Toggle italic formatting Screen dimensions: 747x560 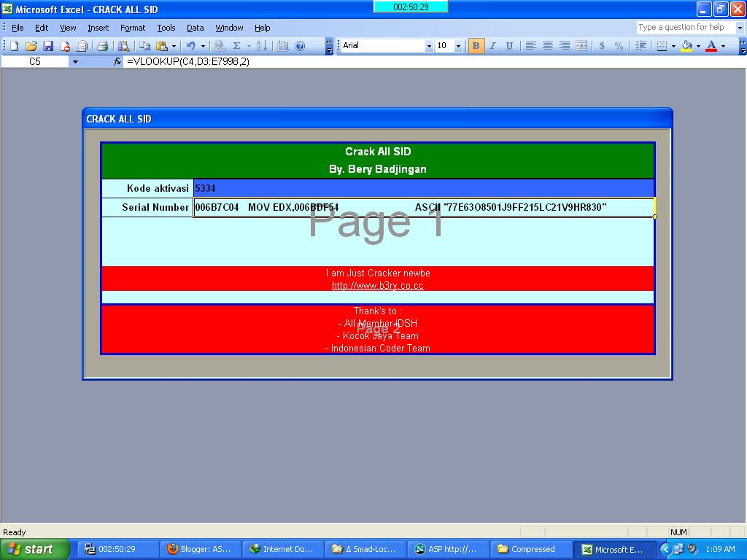(x=492, y=46)
